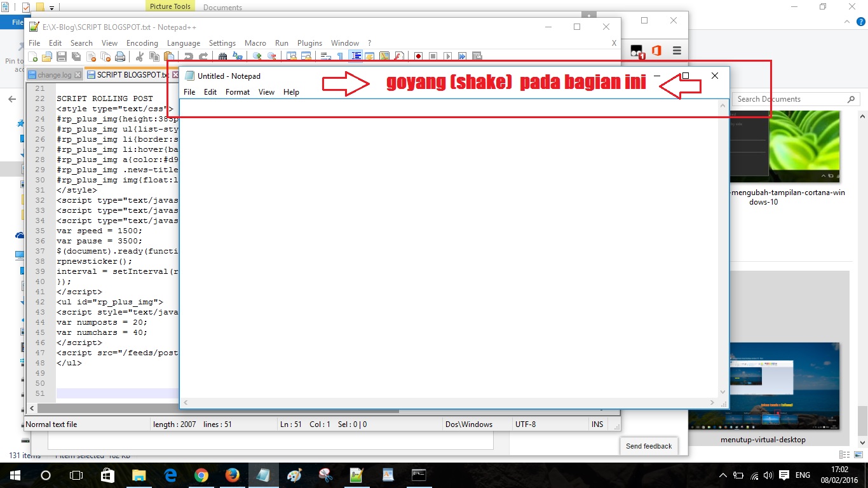Click the Copy icon in Notepad++ toolbar
Viewport: 868px width, 488px height.
tap(154, 57)
